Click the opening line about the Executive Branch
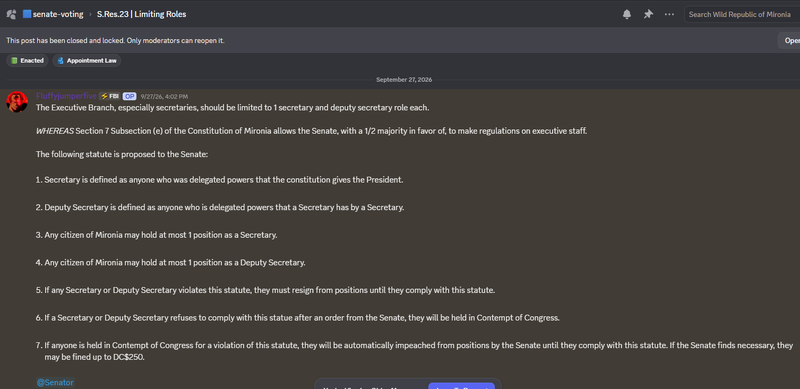Image resolution: width=800 pixels, height=389 pixels. tap(233, 108)
